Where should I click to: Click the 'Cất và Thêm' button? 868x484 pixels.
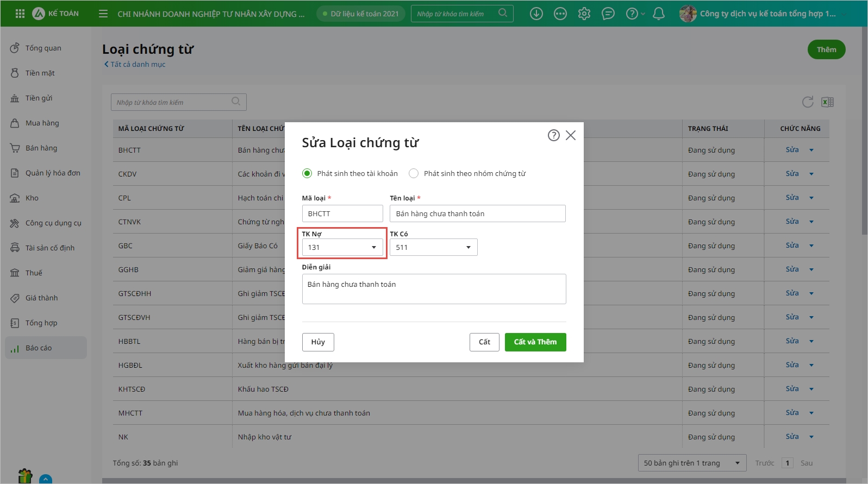pos(535,342)
